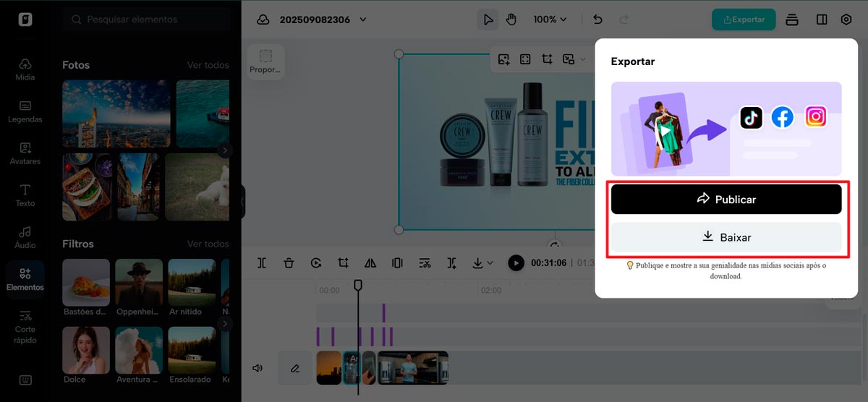Split the clip at the playhead

(262, 263)
